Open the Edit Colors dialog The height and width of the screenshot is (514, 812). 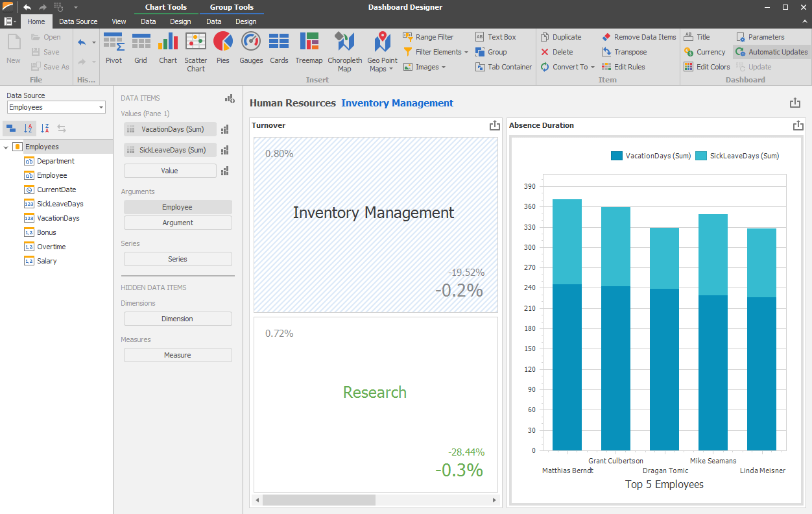[706, 66]
